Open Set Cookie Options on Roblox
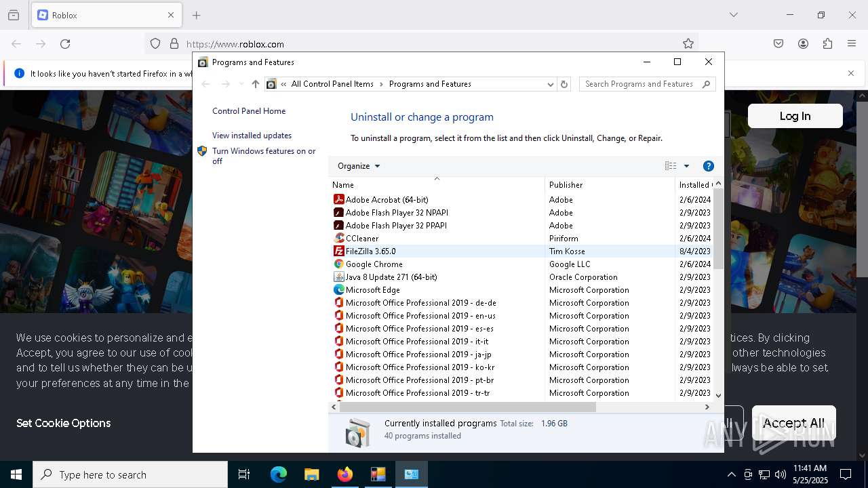 (63, 423)
